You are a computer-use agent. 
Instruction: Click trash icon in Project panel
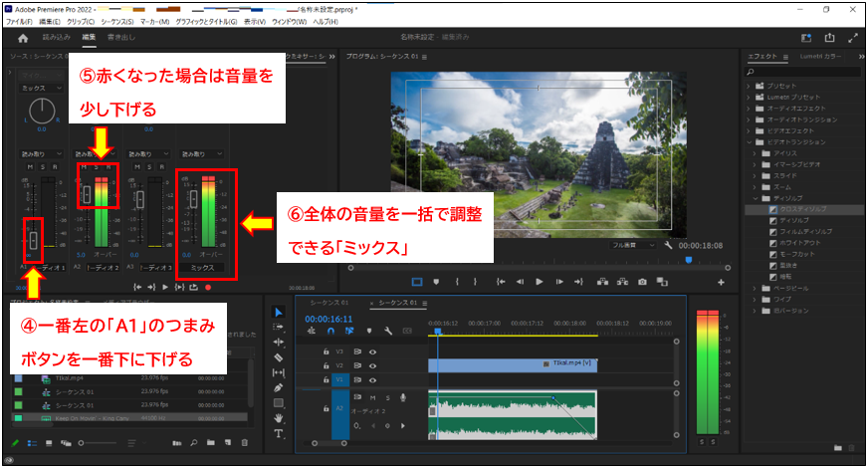click(x=245, y=442)
